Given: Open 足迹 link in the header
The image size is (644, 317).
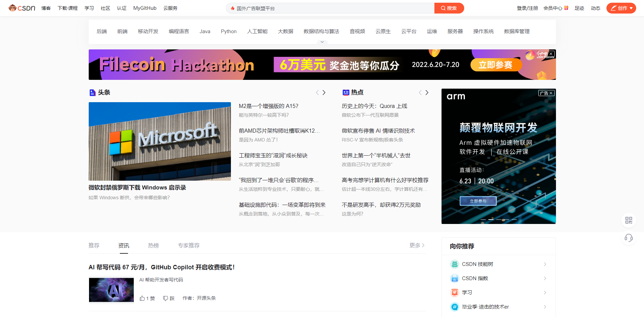Looking at the screenshot, I should click(579, 8).
